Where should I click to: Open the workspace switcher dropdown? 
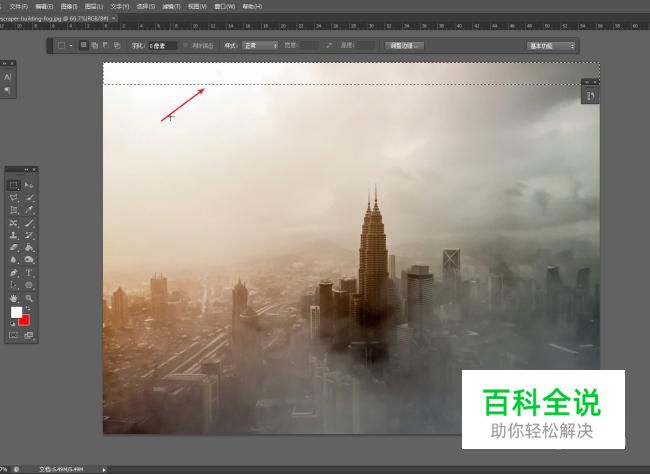(551, 46)
